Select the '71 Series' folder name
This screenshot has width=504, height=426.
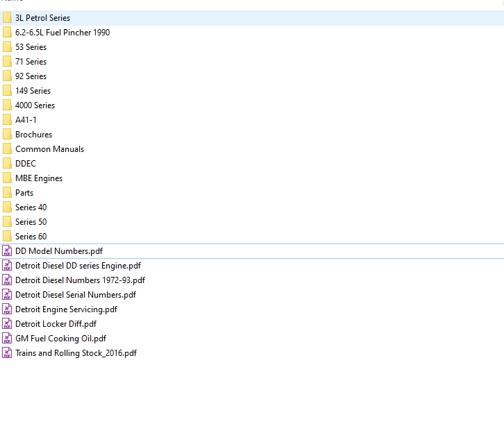click(x=31, y=62)
